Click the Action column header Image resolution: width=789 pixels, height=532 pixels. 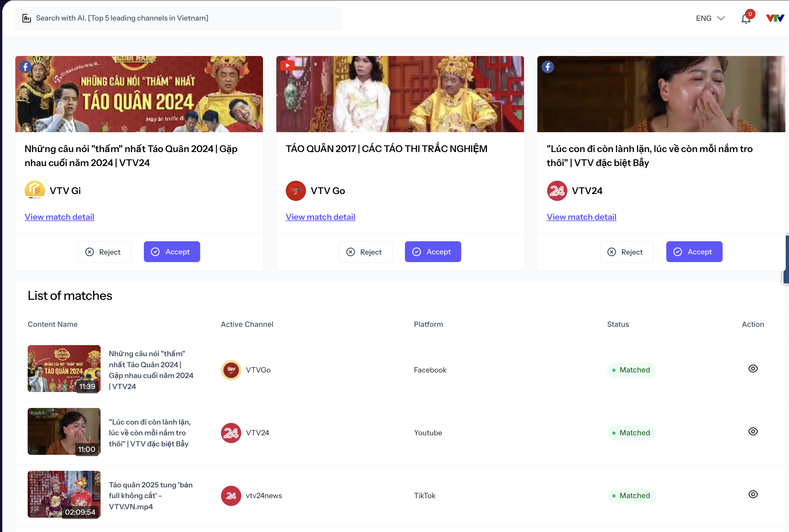pos(753,324)
